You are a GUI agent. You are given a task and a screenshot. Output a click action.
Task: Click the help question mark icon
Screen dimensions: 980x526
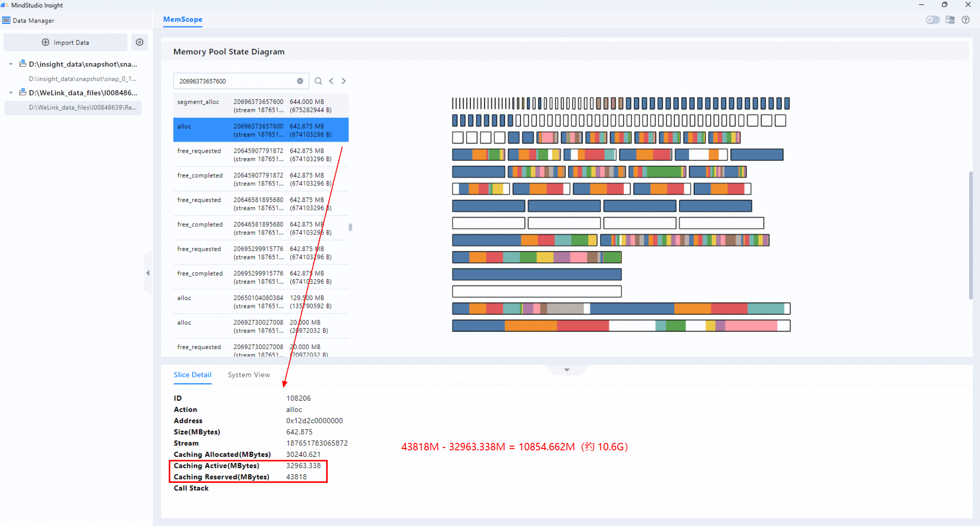tap(966, 20)
